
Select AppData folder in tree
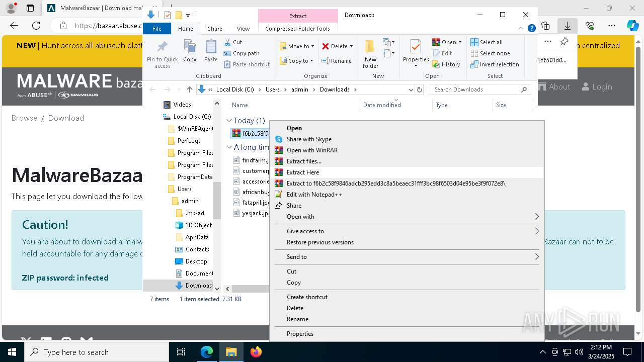[192, 237]
